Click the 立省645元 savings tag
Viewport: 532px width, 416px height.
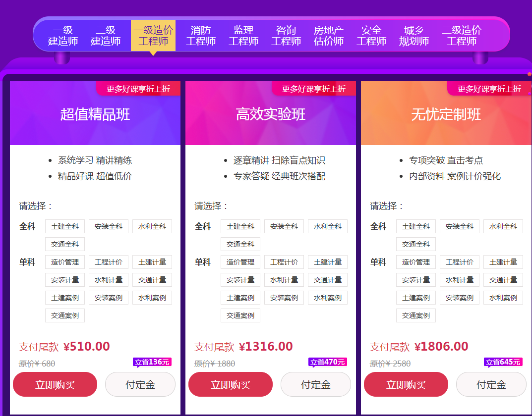[503, 362]
